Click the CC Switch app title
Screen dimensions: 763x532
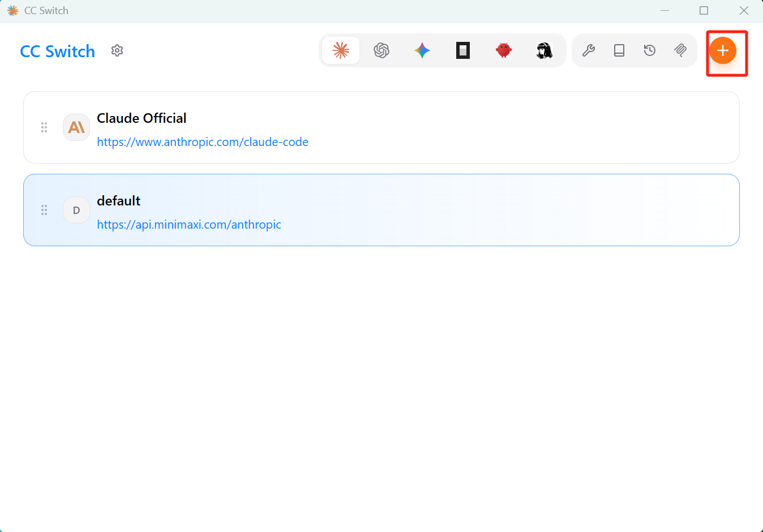58,52
